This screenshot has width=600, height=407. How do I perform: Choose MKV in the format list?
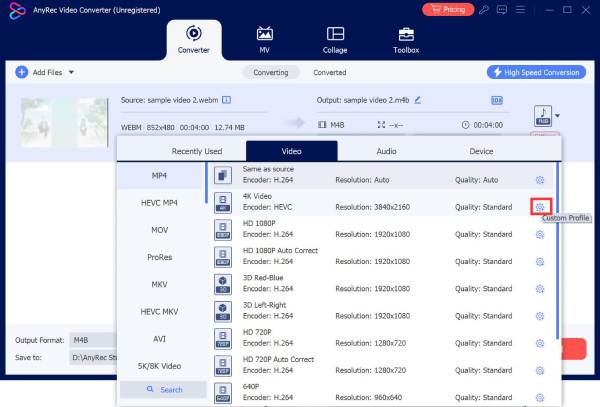point(159,284)
